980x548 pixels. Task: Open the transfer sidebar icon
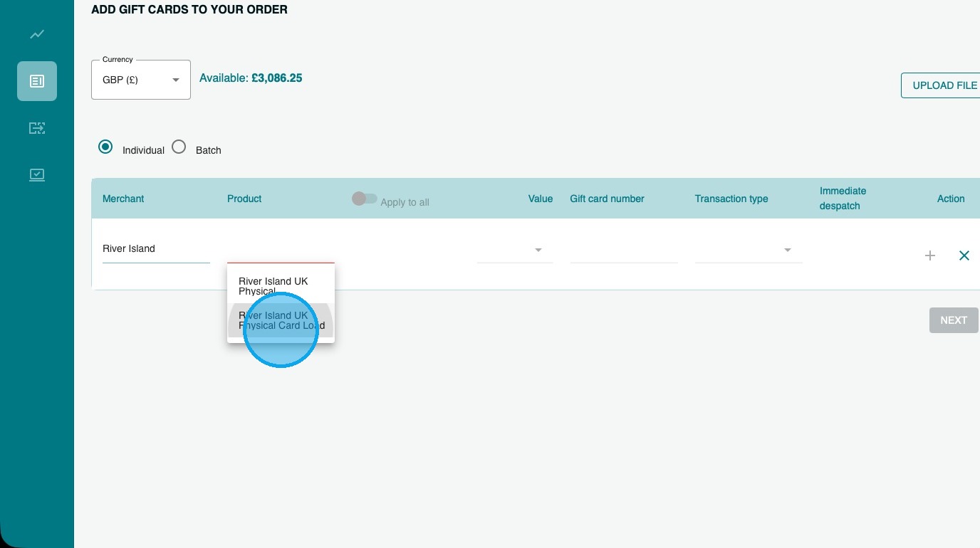click(x=37, y=128)
